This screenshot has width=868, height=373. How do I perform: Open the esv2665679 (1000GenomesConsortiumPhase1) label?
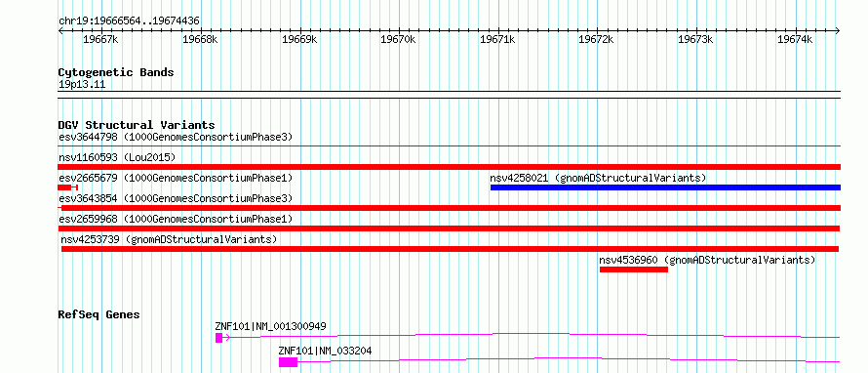point(176,178)
